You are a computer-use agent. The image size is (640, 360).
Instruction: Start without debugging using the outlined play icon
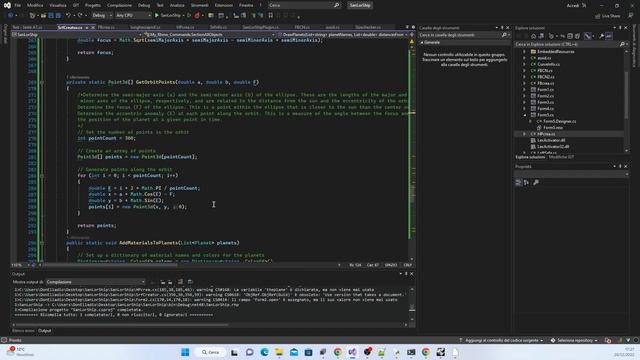point(189,16)
